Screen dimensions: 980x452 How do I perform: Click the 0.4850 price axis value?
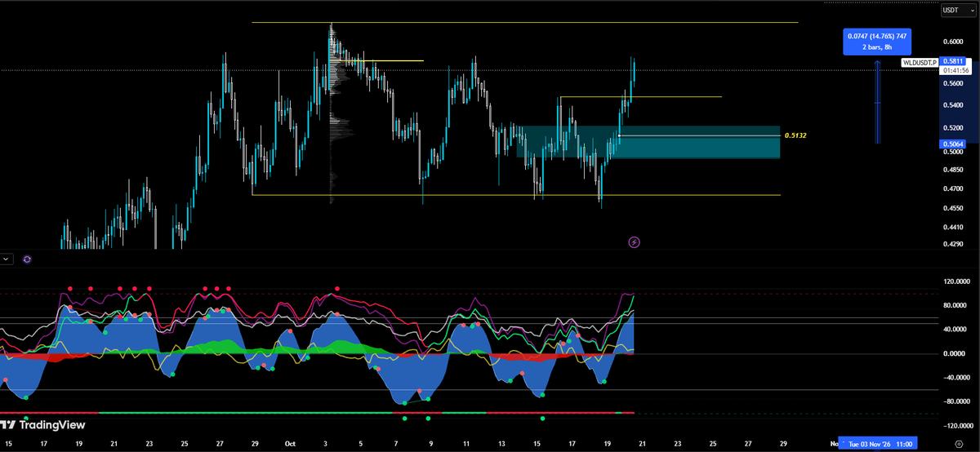[954, 170]
